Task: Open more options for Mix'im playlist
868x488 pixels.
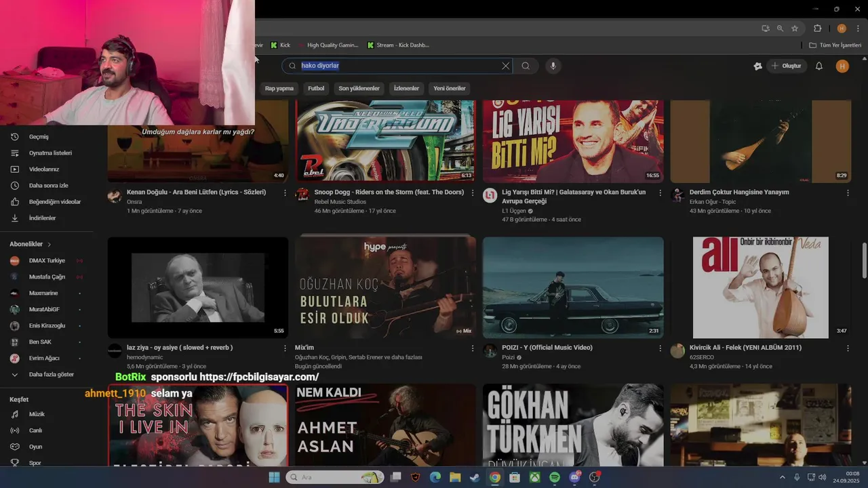Action: tap(473, 348)
